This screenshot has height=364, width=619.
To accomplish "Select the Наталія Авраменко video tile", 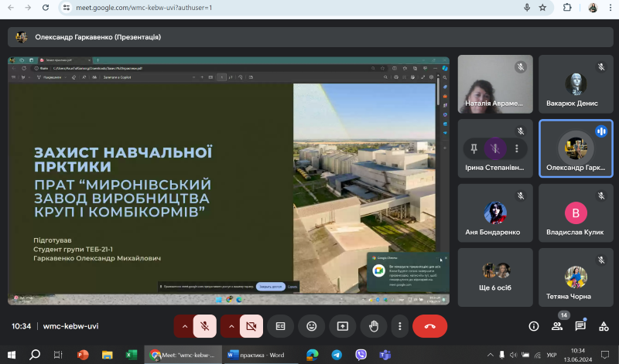I will tap(495, 84).
